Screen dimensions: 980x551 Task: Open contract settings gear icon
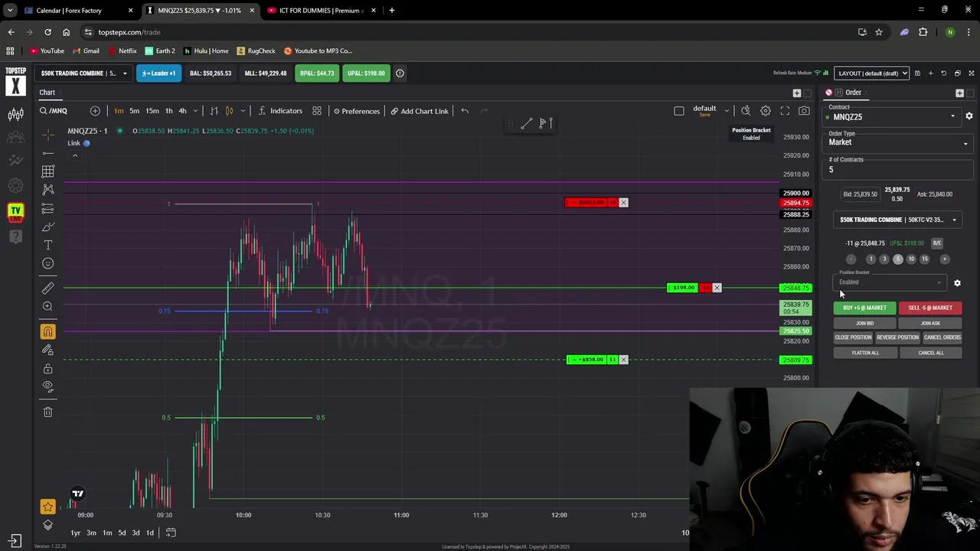coord(969,116)
